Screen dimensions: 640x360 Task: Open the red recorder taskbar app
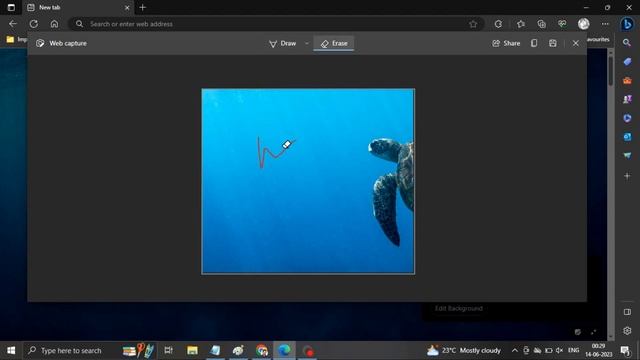[x=308, y=350]
